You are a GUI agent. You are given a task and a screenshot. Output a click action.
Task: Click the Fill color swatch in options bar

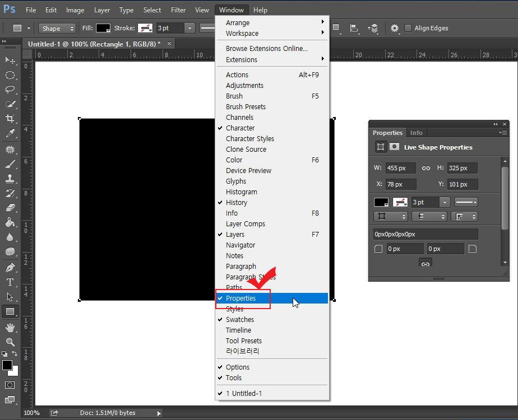[103, 28]
